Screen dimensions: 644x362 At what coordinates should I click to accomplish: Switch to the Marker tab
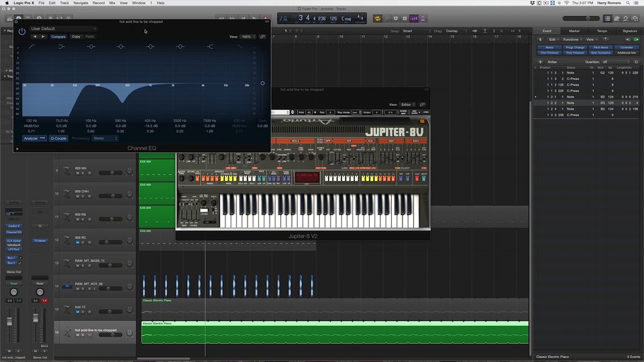point(574,31)
